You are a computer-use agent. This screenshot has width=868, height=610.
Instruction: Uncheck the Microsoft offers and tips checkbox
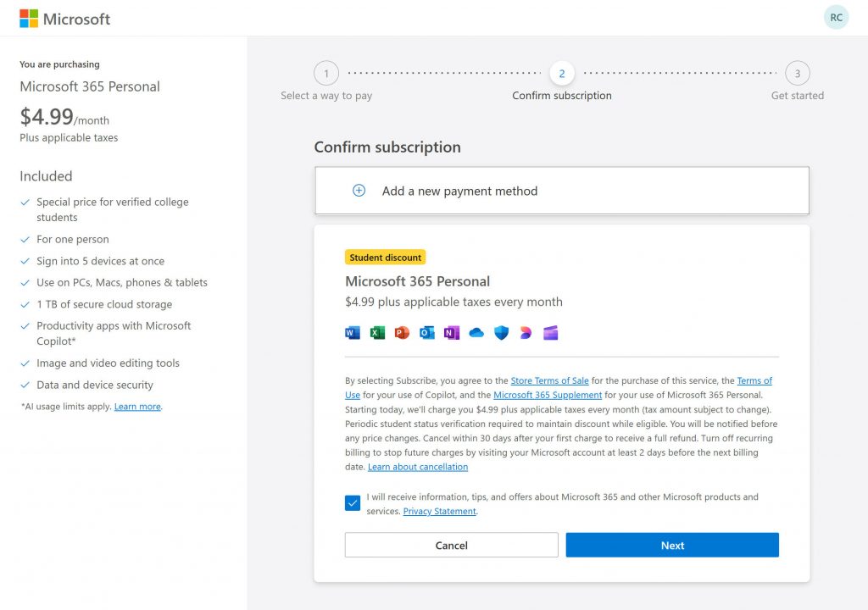(352, 502)
